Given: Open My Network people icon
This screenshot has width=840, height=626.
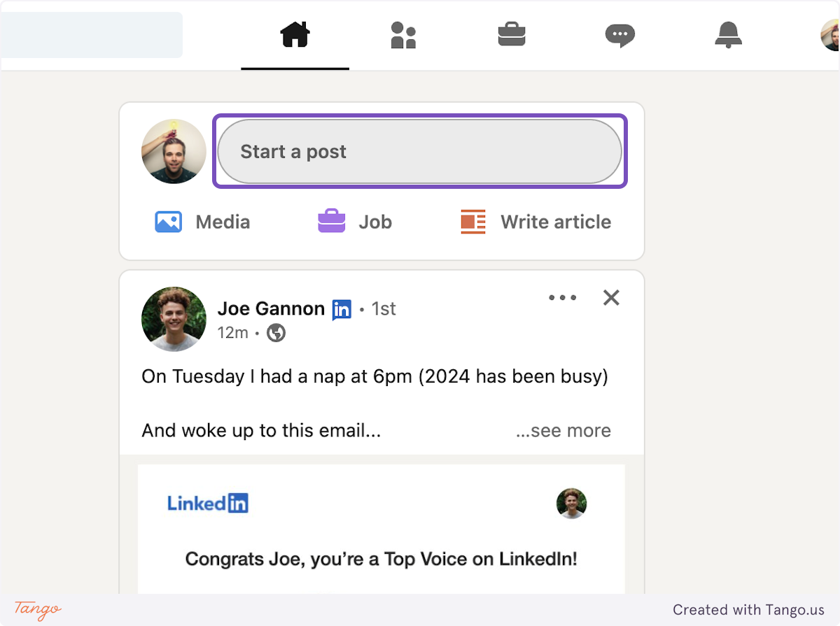Looking at the screenshot, I should coord(403,35).
